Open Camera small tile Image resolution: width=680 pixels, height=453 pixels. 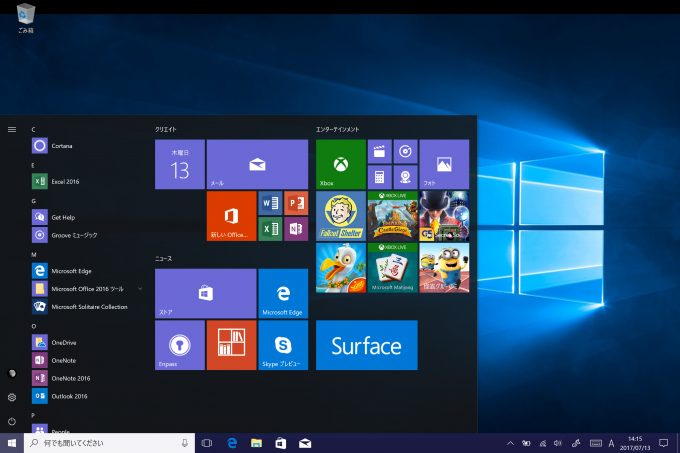[405, 177]
